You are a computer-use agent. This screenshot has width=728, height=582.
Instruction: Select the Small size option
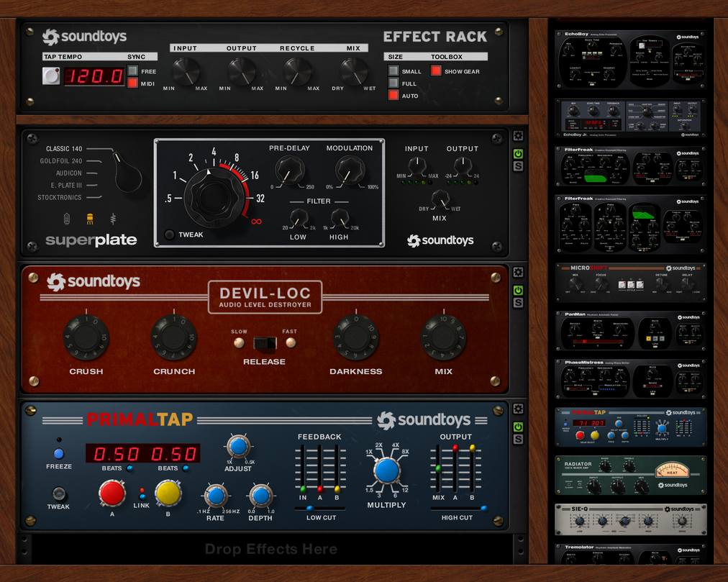coord(393,71)
